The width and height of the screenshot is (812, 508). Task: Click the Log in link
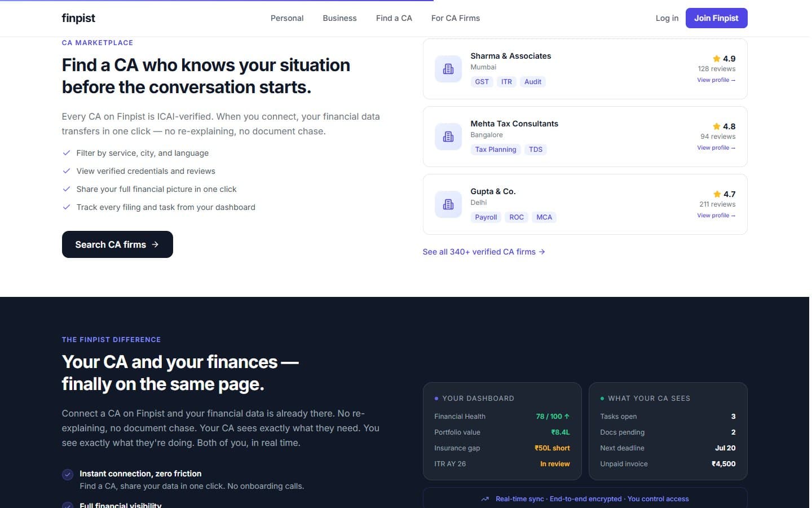(667, 18)
